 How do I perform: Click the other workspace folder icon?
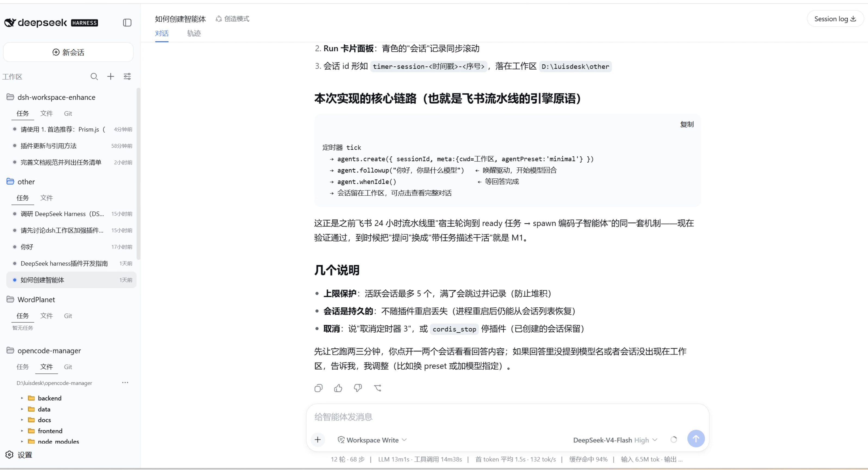click(10, 181)
